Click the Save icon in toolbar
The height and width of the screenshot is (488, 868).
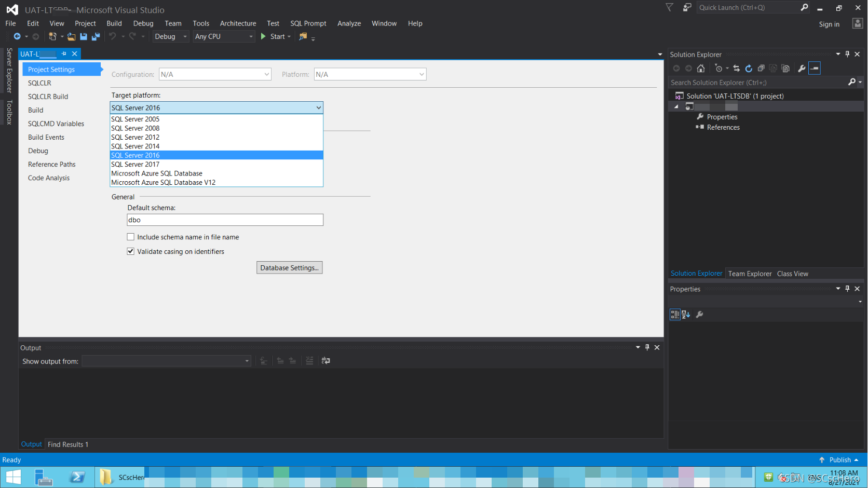(x=84, y=36)
